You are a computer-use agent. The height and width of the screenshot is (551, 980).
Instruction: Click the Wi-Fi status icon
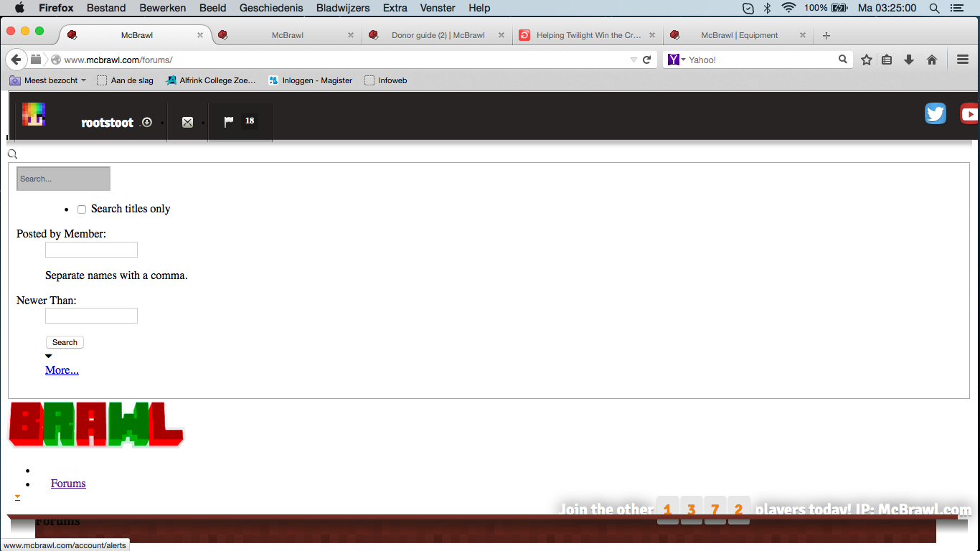789,8
